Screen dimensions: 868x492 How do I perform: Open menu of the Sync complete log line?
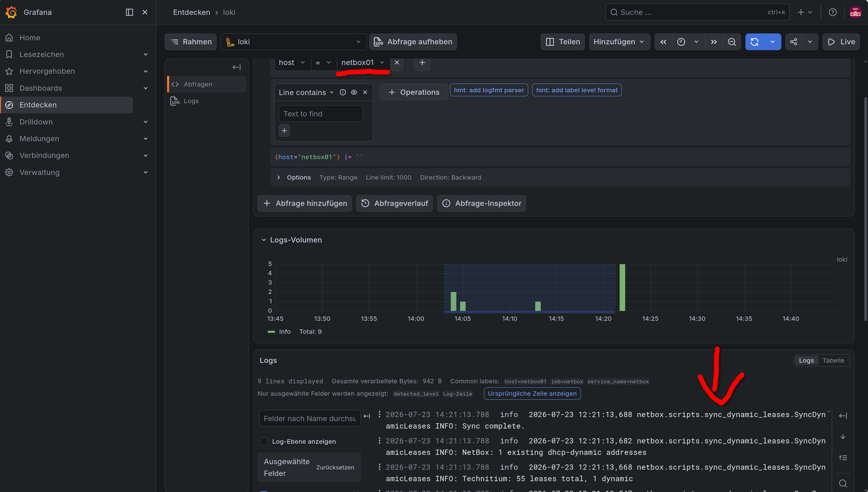pos(379,414)
